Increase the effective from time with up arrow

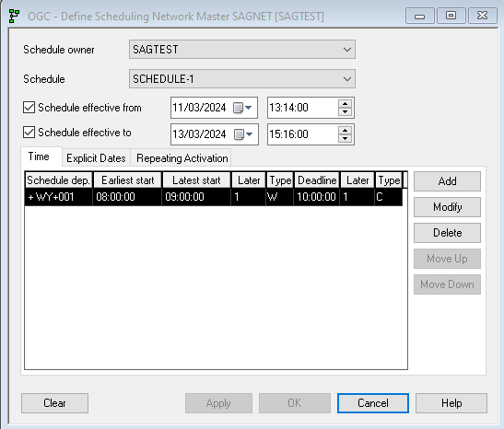tap(346, 104)
